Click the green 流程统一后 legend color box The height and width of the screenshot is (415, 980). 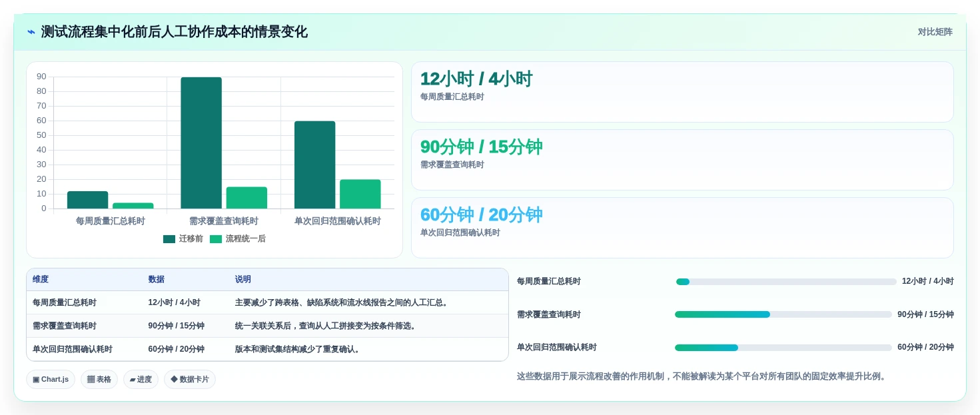coord(216,238)
